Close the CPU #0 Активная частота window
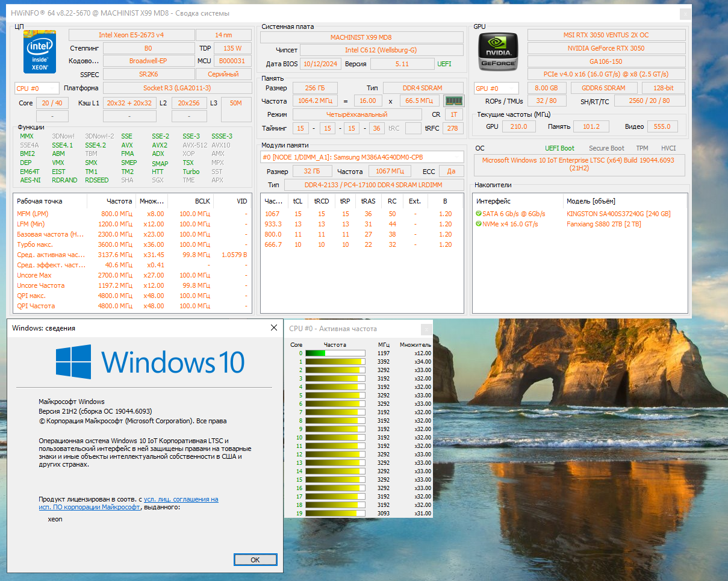Screen dimensions: 728x581 pos(426,329)
